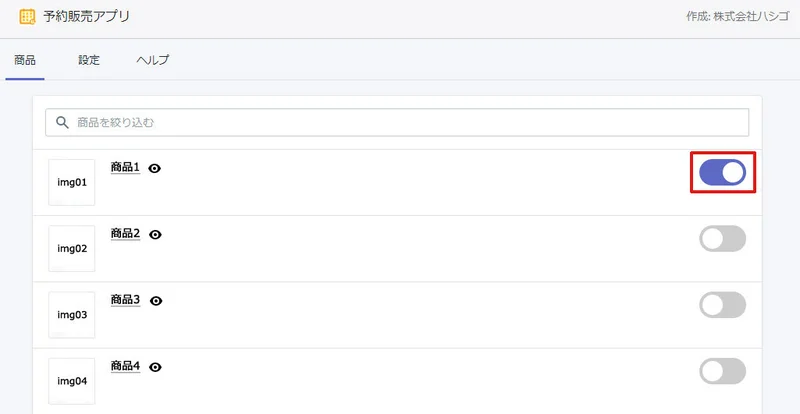Disable the toggle switch for 商品1
The height and width of the screenshot is (414, 800).
(x=722, y=173)
